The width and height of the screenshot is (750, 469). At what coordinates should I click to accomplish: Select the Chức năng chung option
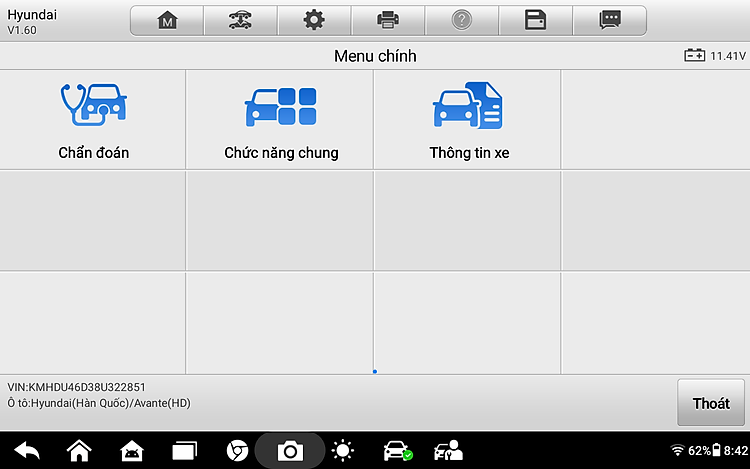point(280,120)
